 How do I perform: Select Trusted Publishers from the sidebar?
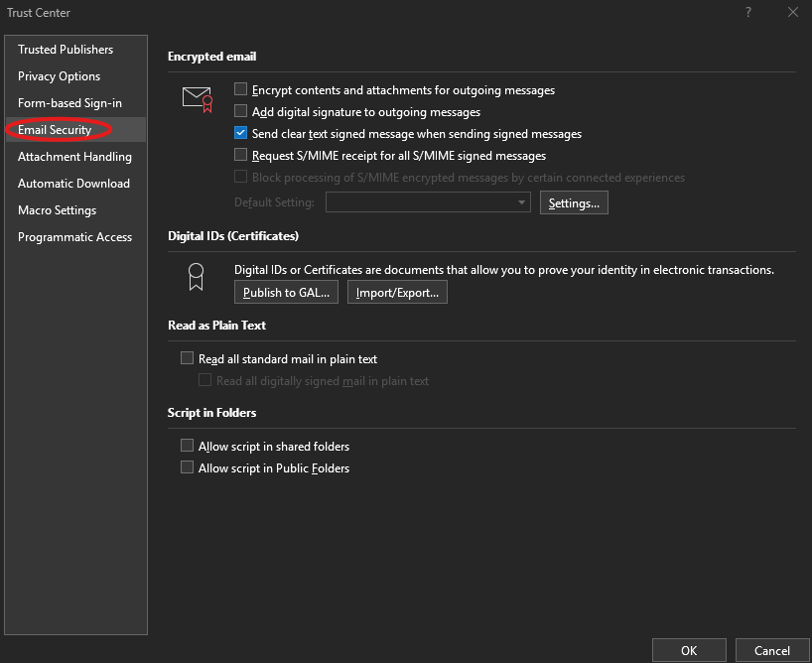[65, 49]
